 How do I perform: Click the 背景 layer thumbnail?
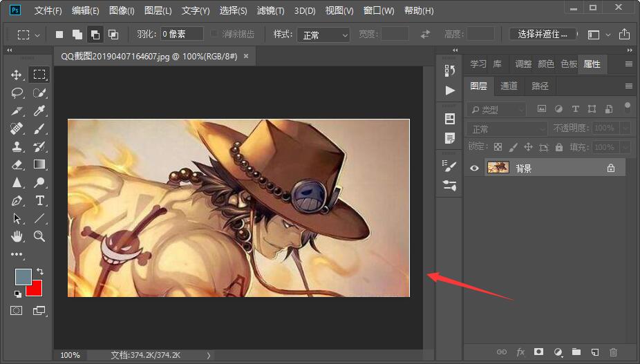click(498, 167)
